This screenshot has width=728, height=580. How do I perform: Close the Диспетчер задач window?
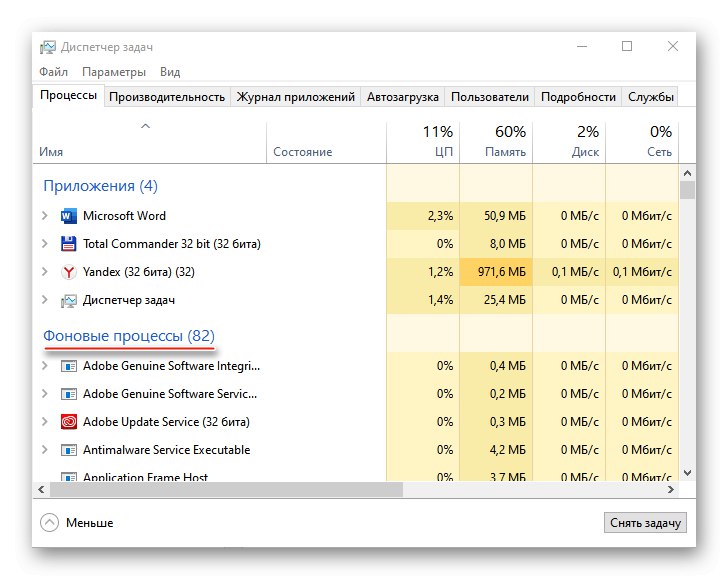[x=673, y=46]
